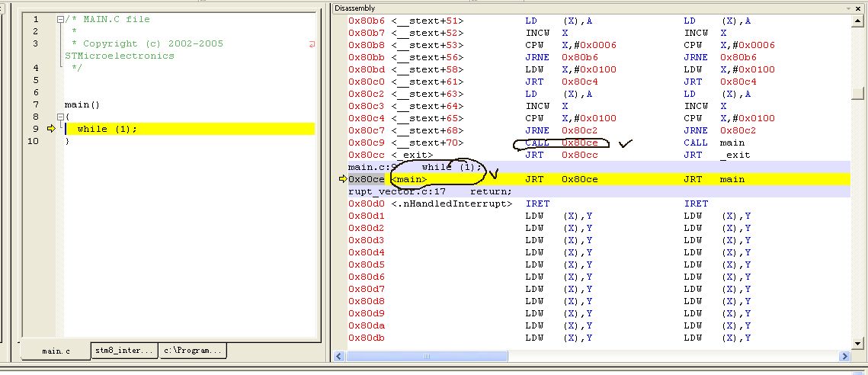Click the 'Copyright (c) 2002-2005' comment text
Screen dimensions: 868x375
coord(153,43)
